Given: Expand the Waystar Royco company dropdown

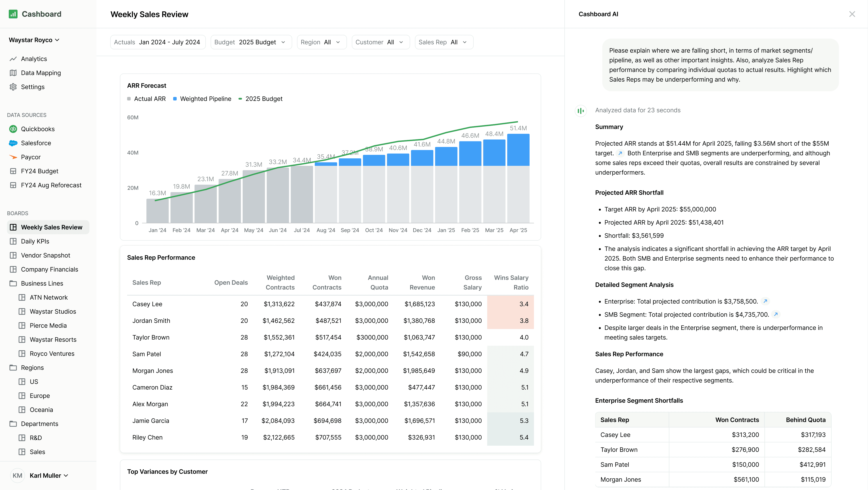Looking at the screenshot, I should pos(34,40).
